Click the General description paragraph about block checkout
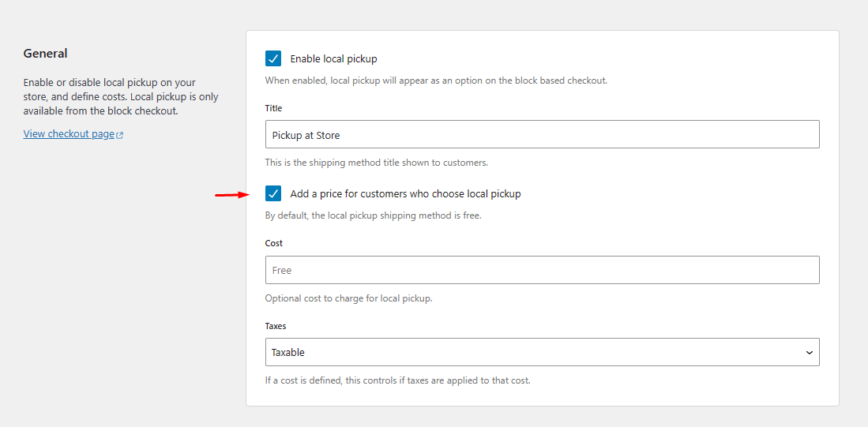The width and height of the screenshot is (868, 427). pos(121,97)
